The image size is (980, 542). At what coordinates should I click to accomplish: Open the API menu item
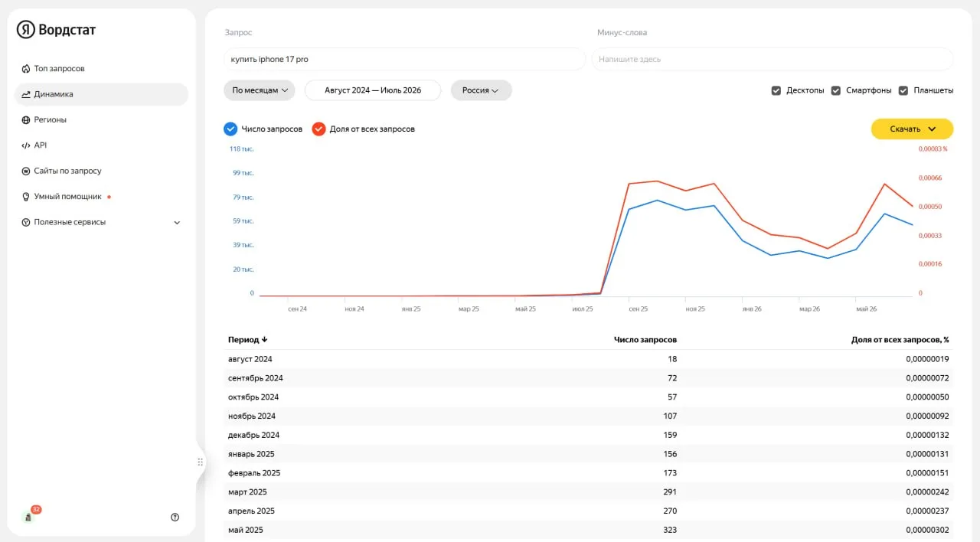click(101, 145)
